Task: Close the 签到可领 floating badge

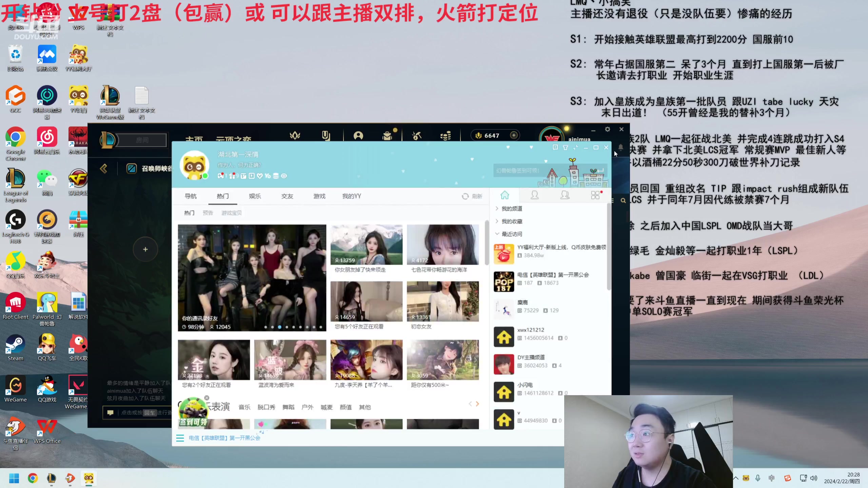Action: click(207, 398)
